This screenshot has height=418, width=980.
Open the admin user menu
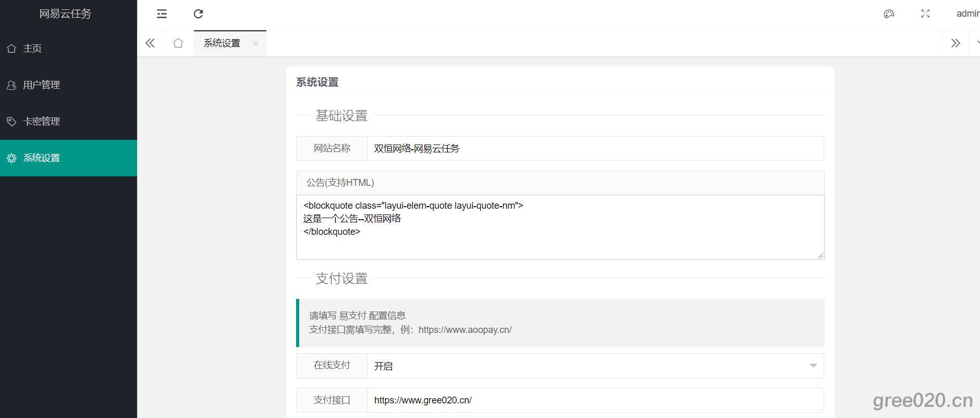click(x=967, y=14)
